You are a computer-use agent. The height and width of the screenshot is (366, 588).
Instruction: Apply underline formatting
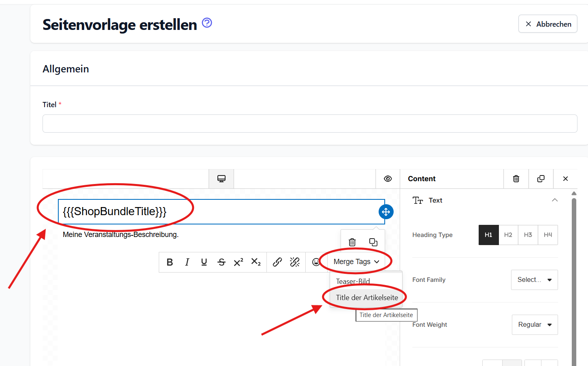click(204, 262)
